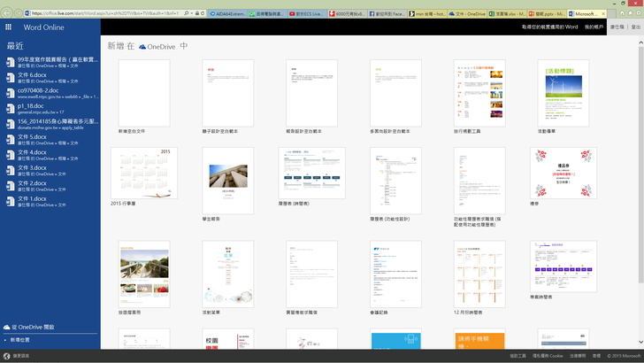Switch to the AIDA64 Extreme browser tab
644x363 pixels.
(229, 14)
